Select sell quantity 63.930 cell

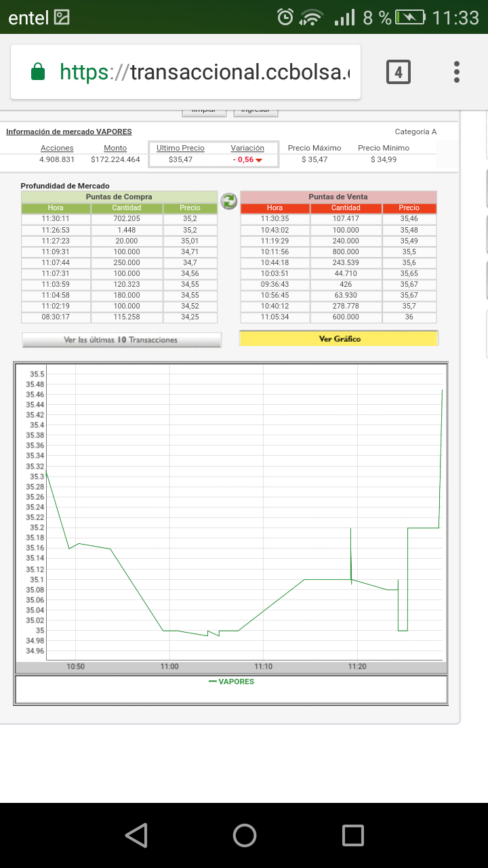(346, 295)
